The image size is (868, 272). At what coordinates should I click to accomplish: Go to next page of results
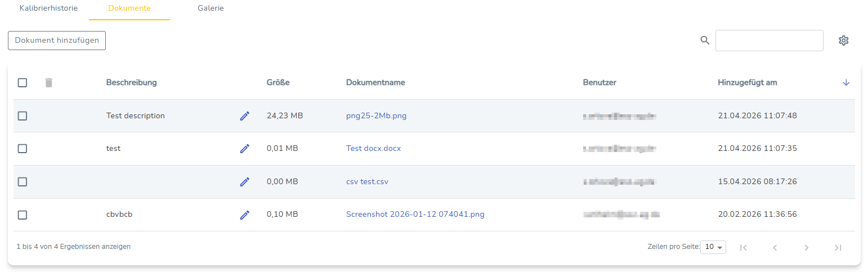click(807, 247)
